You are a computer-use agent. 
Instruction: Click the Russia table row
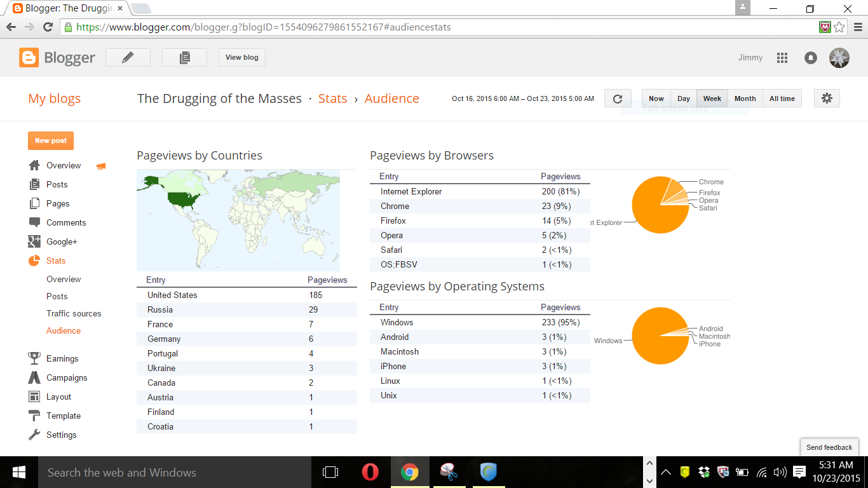(x=247, y=309)
